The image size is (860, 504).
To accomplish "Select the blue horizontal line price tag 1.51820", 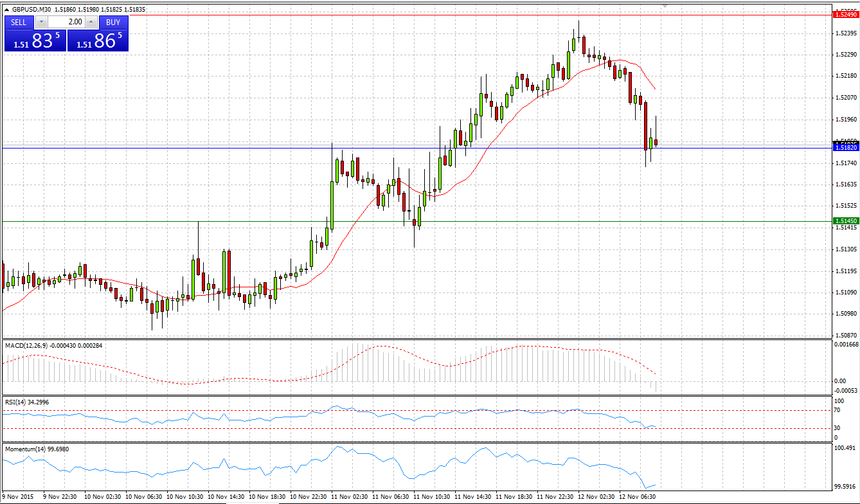I will coord(845,147).
